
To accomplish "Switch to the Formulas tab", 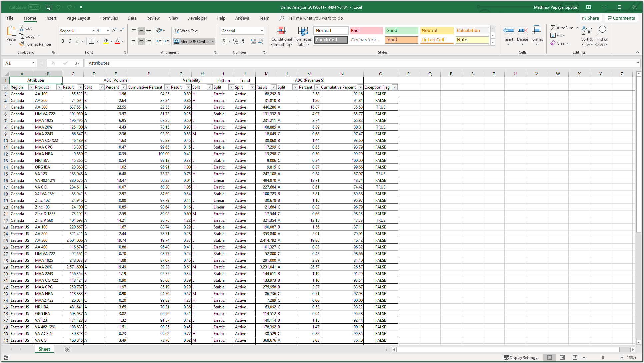I will pyautogui.click(x=109, y=18).
